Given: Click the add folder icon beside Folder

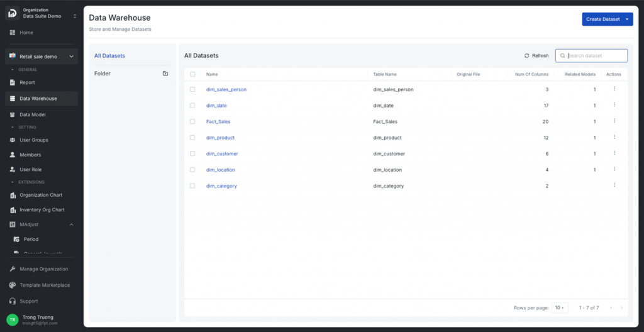Looking at the screenshot, I should click(165, 74).
